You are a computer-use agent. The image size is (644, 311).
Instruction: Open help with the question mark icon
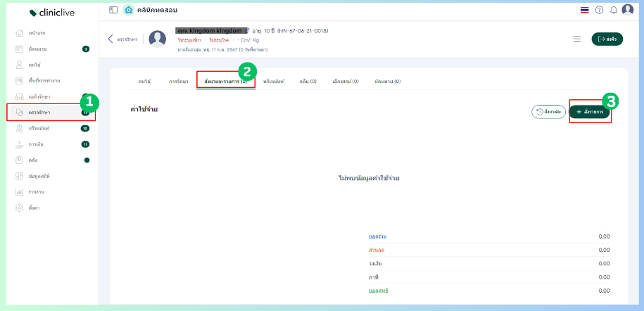click(x=599, y=11)
